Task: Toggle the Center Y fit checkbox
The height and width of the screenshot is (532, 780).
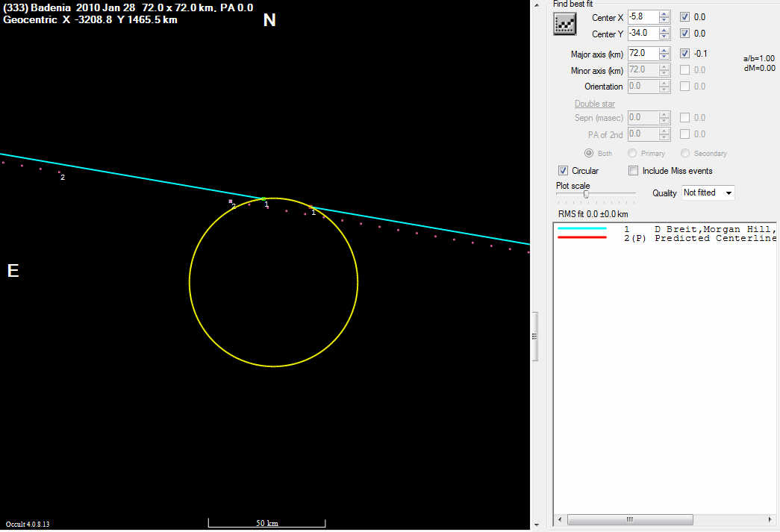Action: coord(684,34)
